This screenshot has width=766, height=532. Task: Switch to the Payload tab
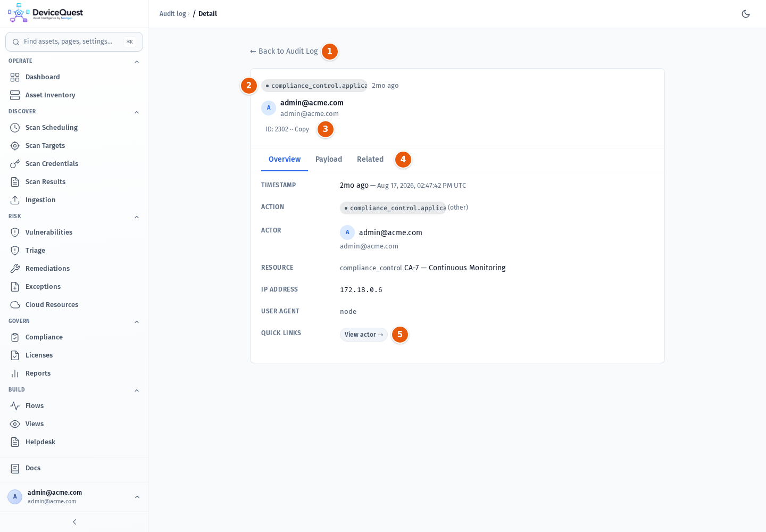(x=329, y=160)
